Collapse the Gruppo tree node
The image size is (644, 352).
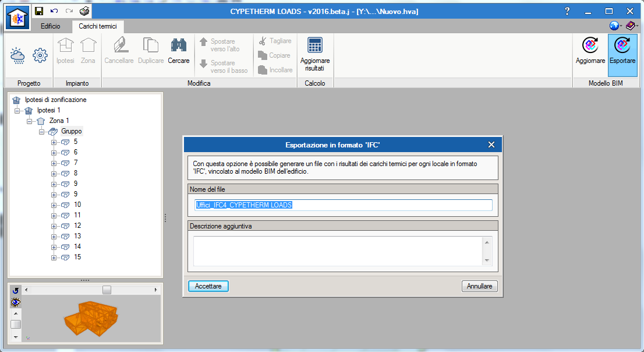point(41,132)
